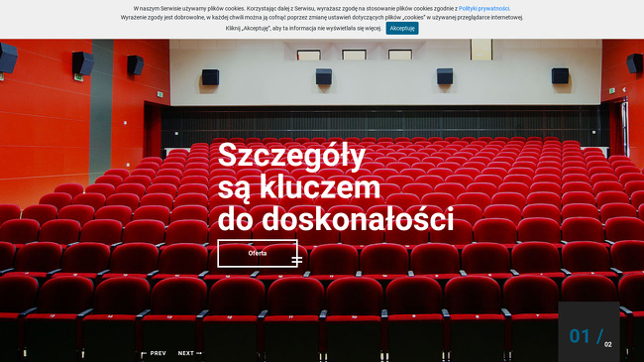Click the headline word Szczegóły
The image size is (644, 362).
(291, 156)
